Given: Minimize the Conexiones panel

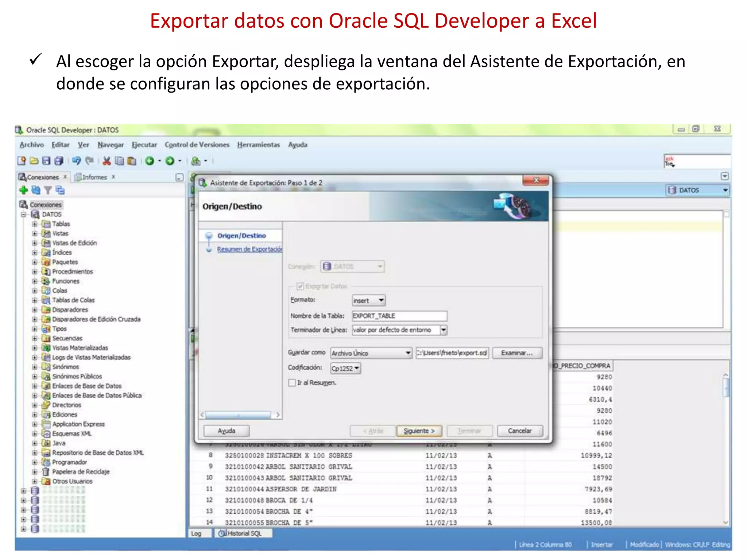Looking at the screenshot, I should [179, 177].
